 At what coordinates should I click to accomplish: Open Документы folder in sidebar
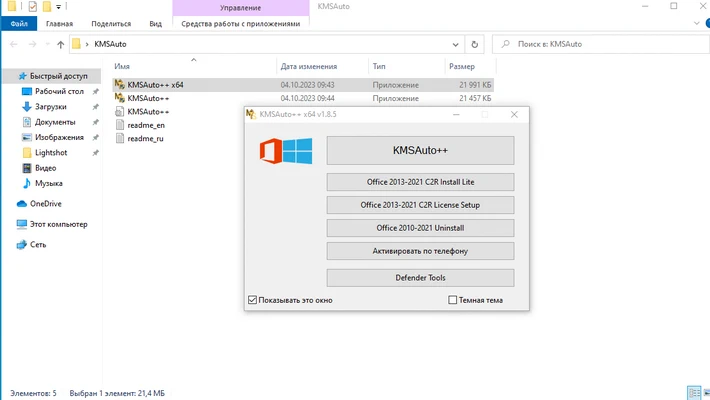55,122
